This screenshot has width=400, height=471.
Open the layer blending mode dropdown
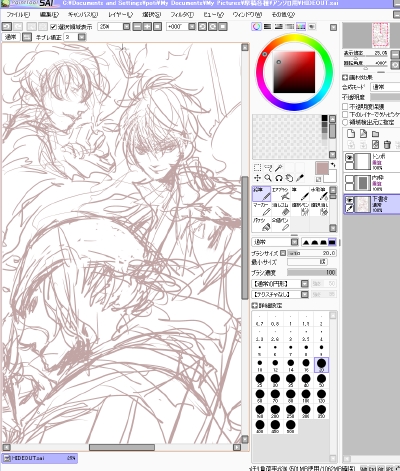pos(386,87)
